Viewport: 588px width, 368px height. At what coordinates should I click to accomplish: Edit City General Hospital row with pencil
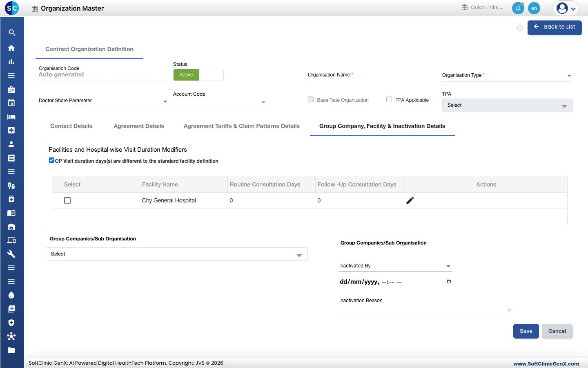[x=410, y=200]
